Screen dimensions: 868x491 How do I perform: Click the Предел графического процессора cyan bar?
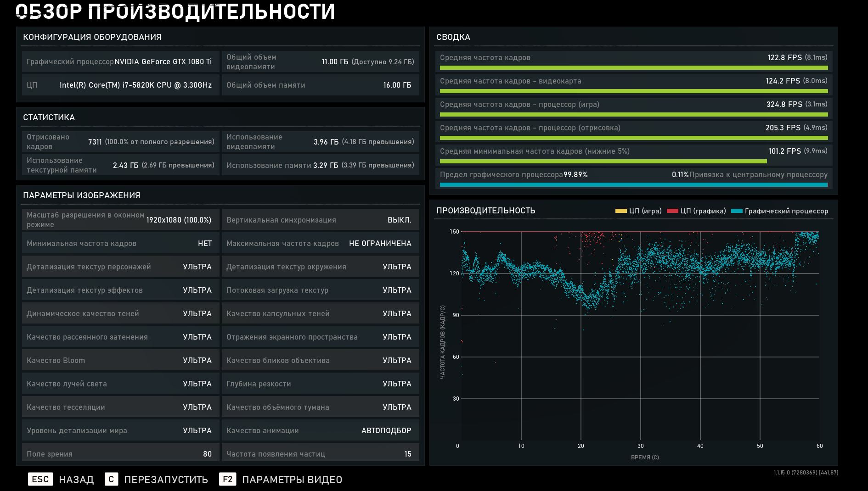[633, 185]
